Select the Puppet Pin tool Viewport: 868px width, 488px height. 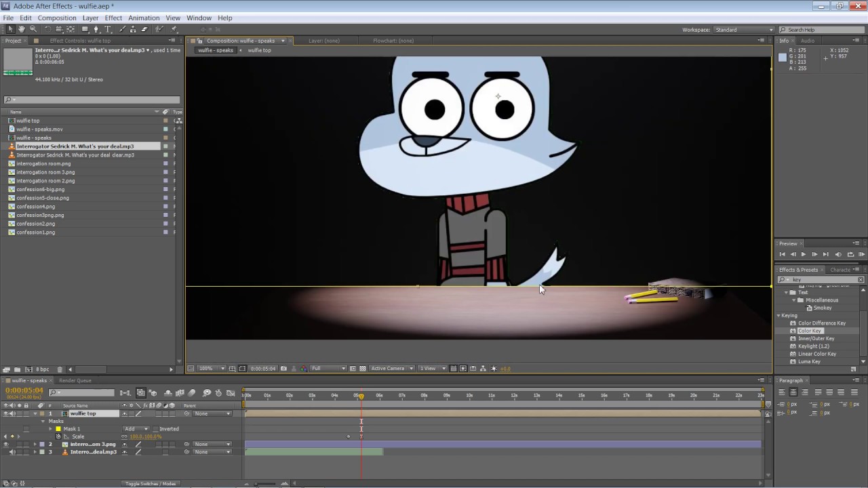(x=174, y=29)
